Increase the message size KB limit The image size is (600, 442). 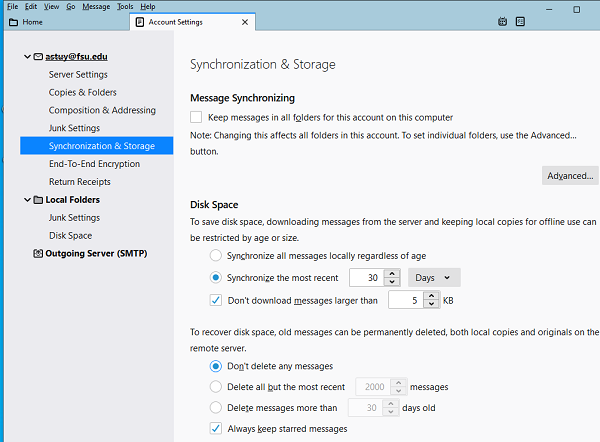432,296
